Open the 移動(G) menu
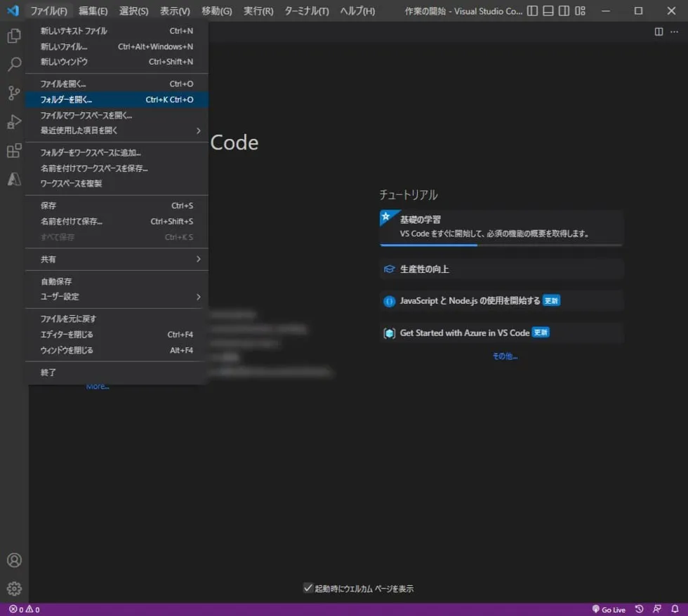This screenshot has height=616, width=688. coord(217,11)
